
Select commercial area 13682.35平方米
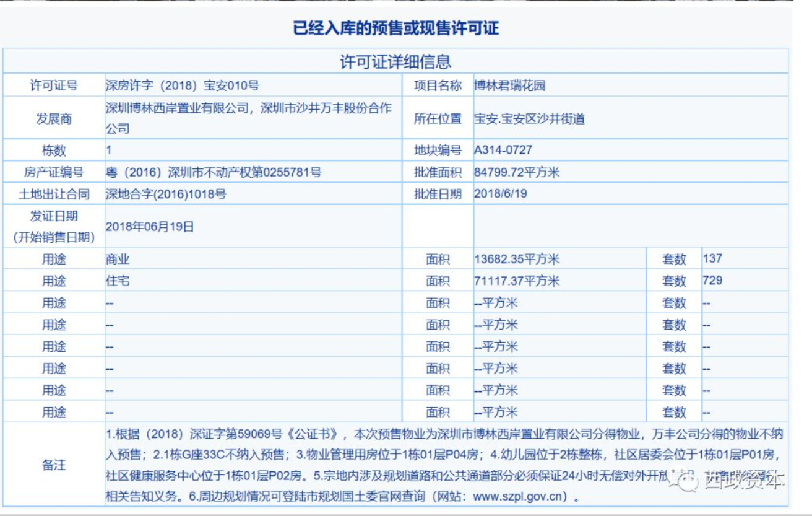pyautogui.click(x=517, y=259)
